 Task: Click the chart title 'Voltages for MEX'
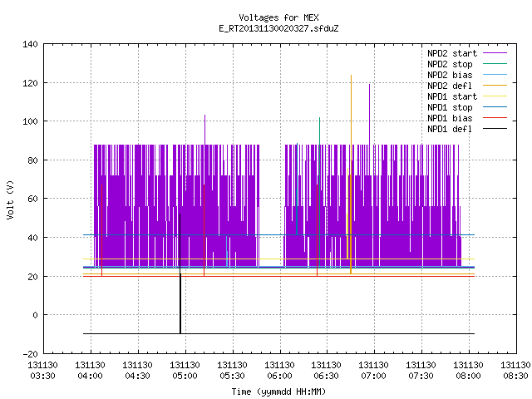[278, 17]
